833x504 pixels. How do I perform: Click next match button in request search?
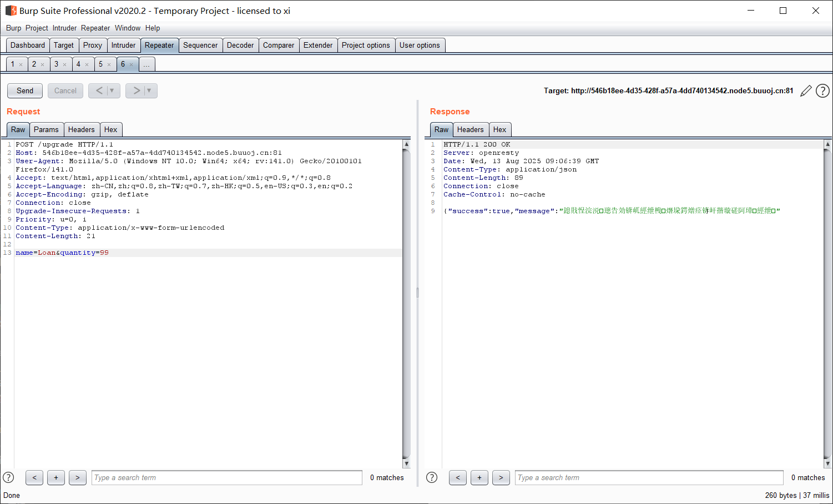[78, 477]
